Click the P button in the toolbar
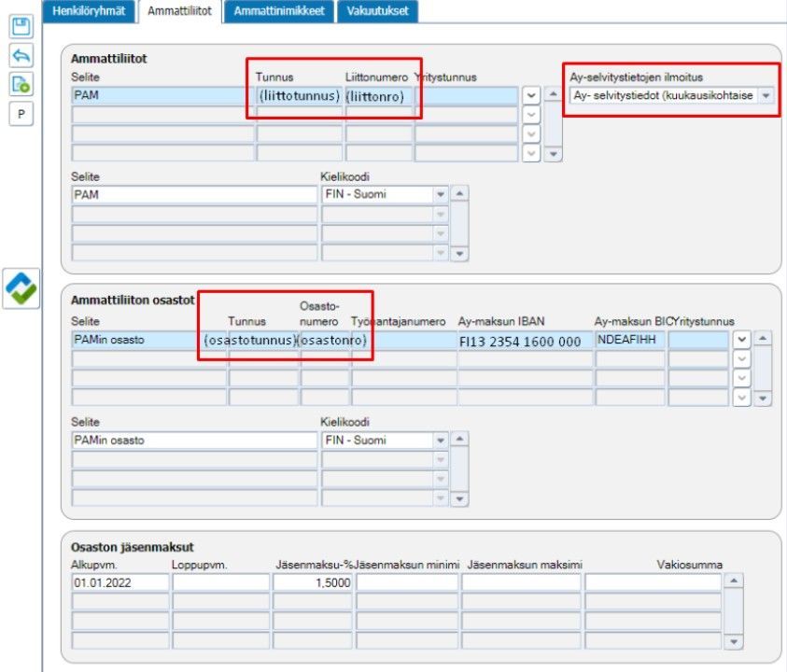Image resolution: width=787 pixels, height=672 pixels. [x=21, y=114]
